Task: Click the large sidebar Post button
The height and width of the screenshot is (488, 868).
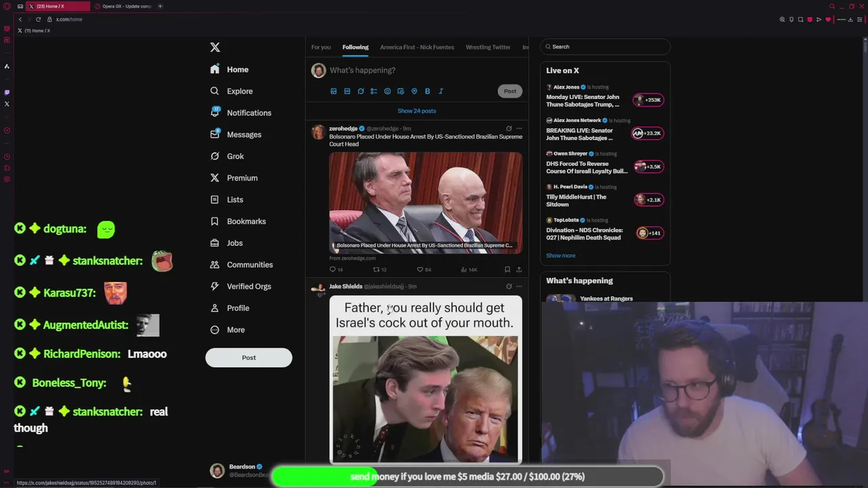Action: (249, 357)
